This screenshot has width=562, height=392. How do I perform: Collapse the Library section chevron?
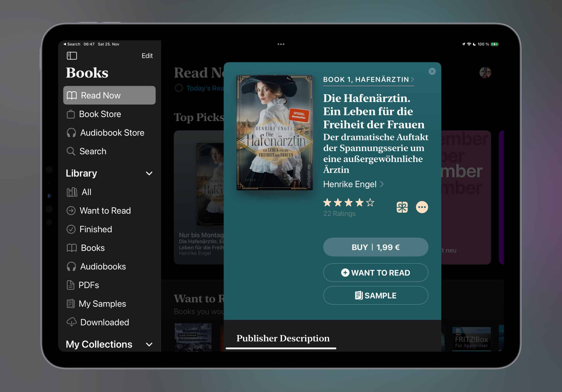(x=149, y=173)
